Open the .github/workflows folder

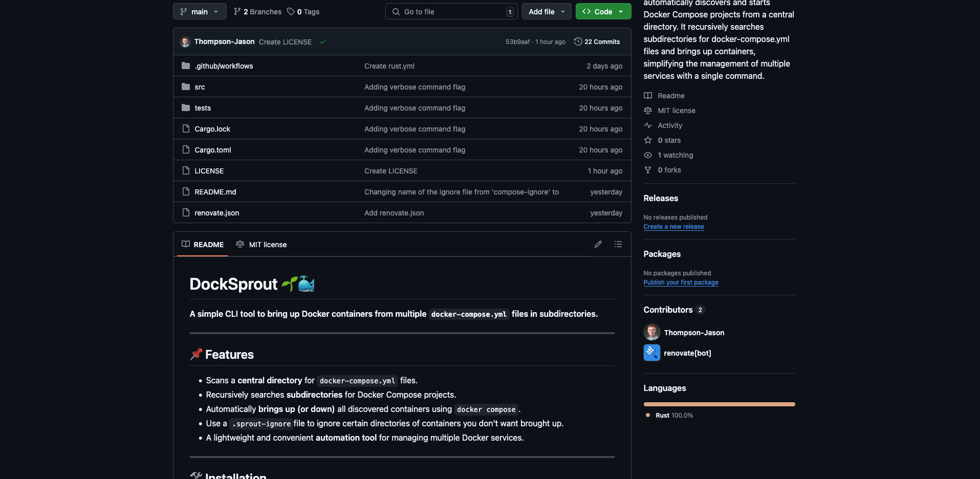(x=224, y=66)
